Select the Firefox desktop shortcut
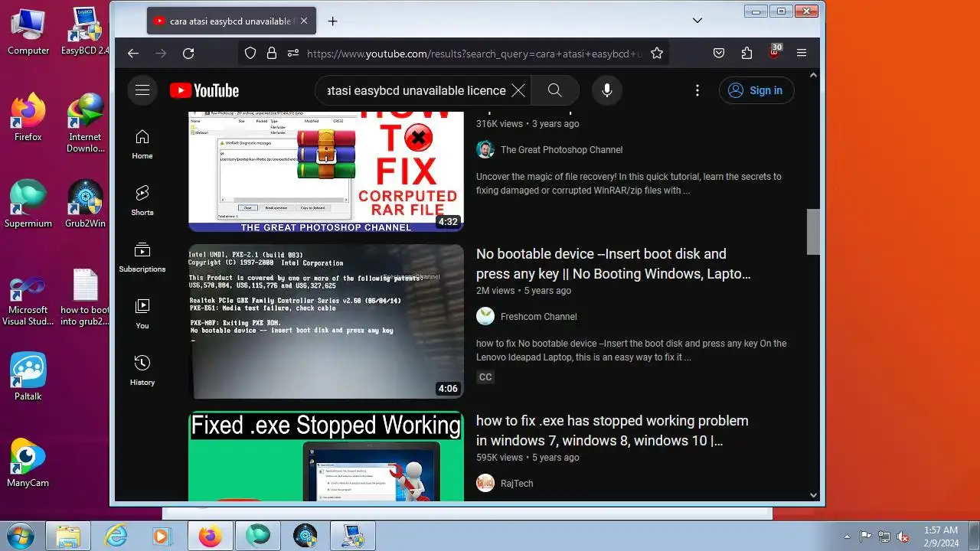The height and width of the screenshot is (551, 980). (x=28, y=118)
